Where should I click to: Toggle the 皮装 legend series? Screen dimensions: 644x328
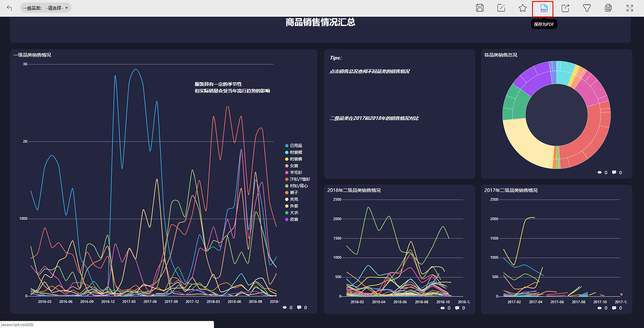[291, 219]
